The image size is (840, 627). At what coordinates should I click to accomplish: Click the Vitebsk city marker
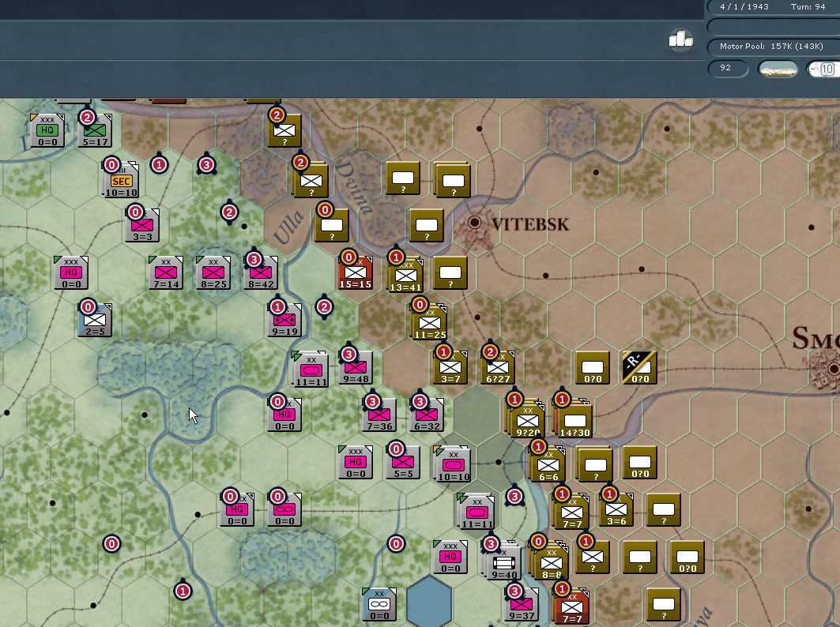pos(475,223)
